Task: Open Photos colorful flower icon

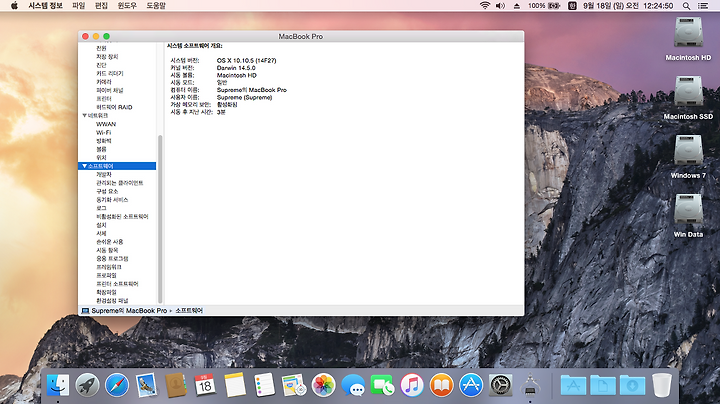Action: [x=323, y=385]
